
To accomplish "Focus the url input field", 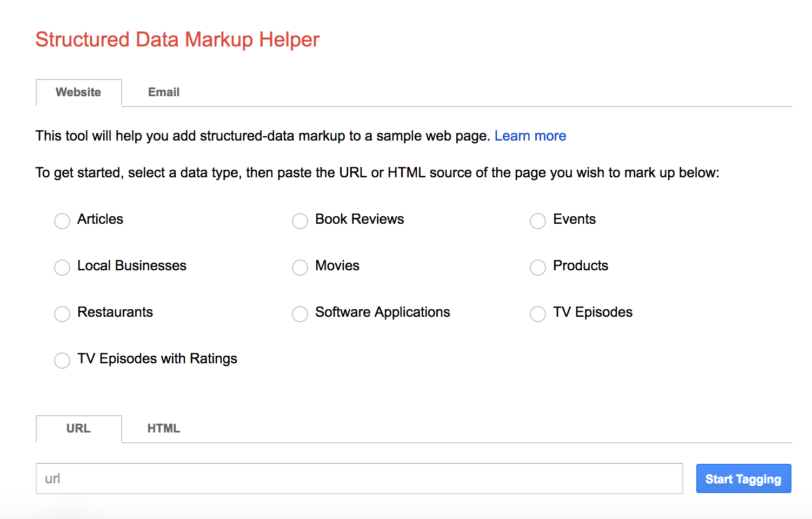I will tap(360, 478).
